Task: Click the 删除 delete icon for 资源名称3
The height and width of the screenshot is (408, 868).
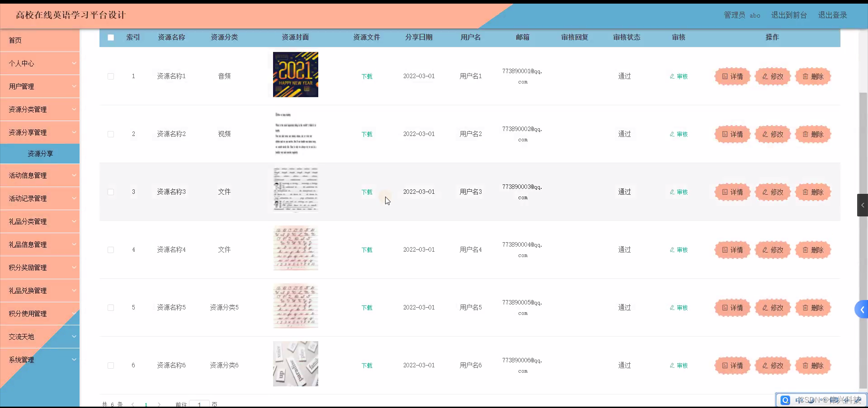Action: [x=813, y=192]
